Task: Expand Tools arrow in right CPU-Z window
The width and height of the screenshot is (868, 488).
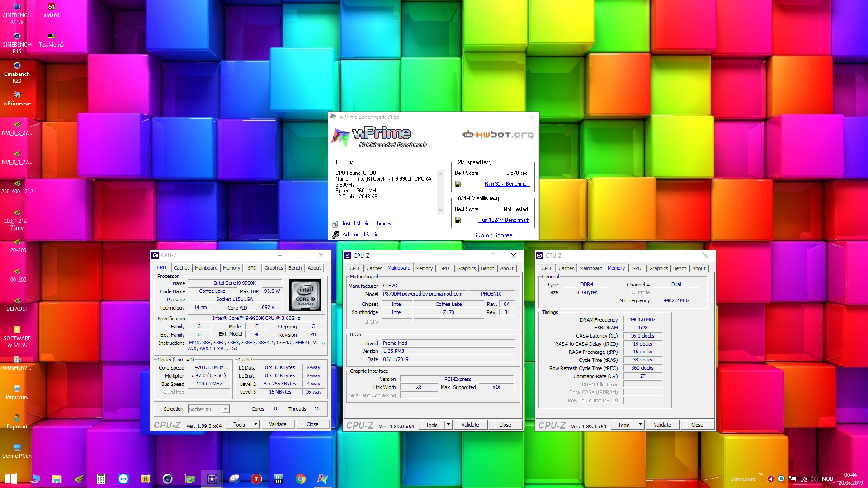Action: 641,425
